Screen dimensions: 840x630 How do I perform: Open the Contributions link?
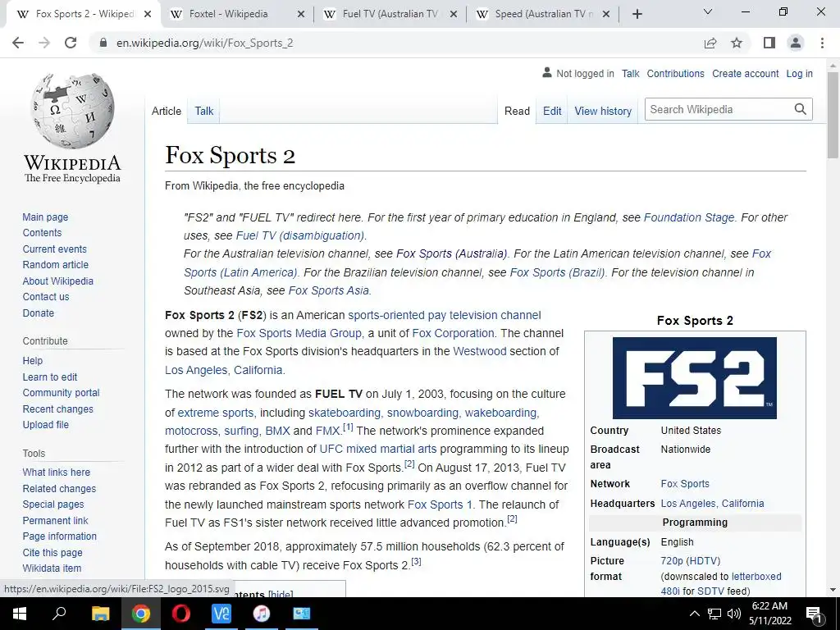[x=675, y=73]
